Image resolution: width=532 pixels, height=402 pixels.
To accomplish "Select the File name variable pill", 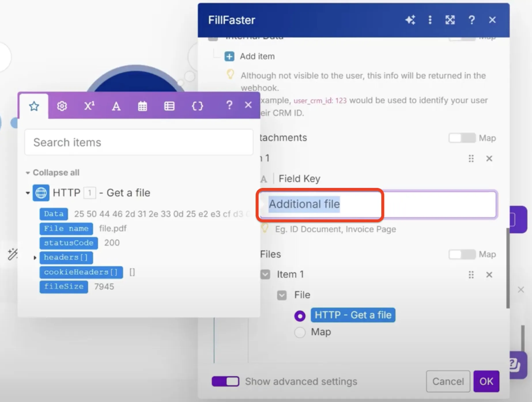I will (x=66, y=229).
